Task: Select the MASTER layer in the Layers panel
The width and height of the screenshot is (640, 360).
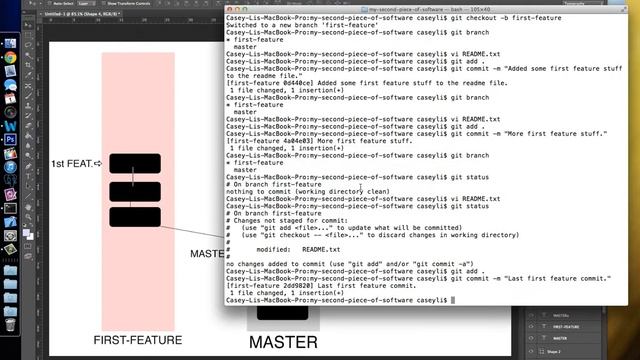Action: click(x=564, y=338)
